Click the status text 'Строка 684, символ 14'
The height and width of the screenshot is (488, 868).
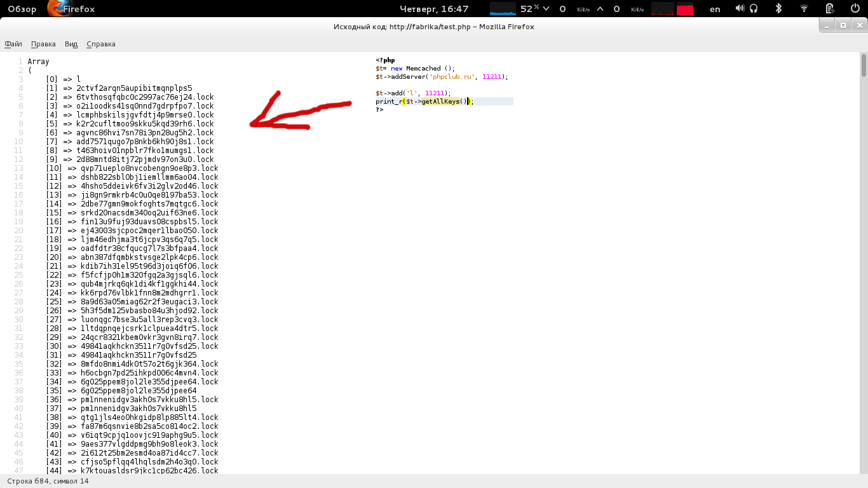(48, 481)
